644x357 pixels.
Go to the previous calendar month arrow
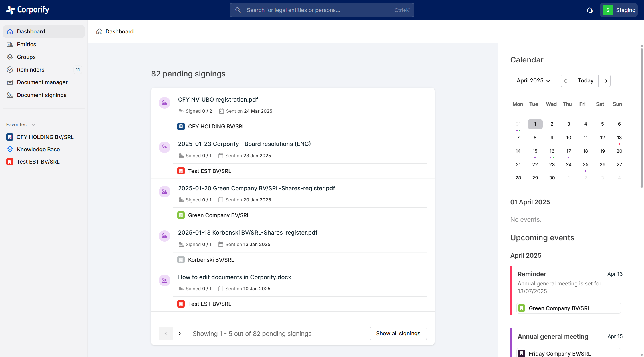567,81
